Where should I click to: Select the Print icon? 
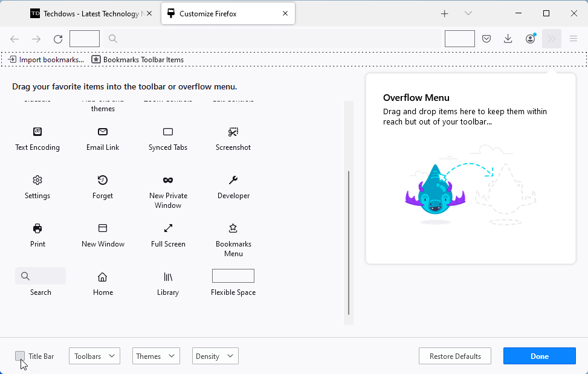click(37, 228)
